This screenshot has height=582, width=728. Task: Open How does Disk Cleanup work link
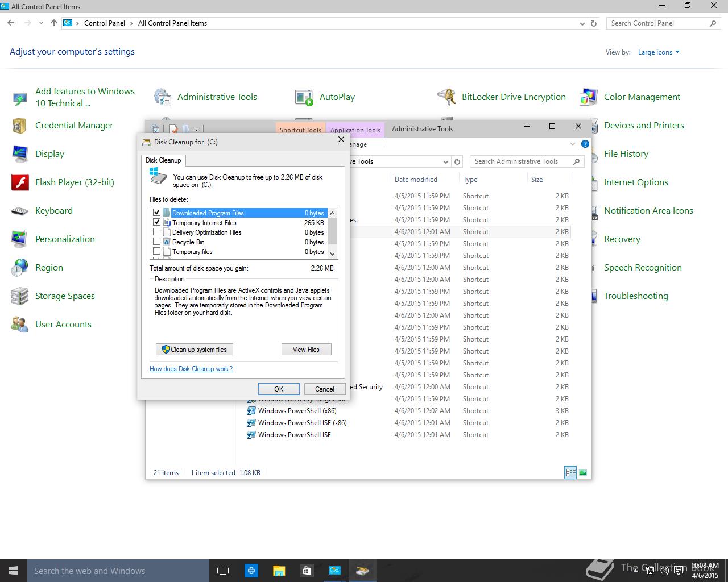pyautogui.click(x=191, y=369)
